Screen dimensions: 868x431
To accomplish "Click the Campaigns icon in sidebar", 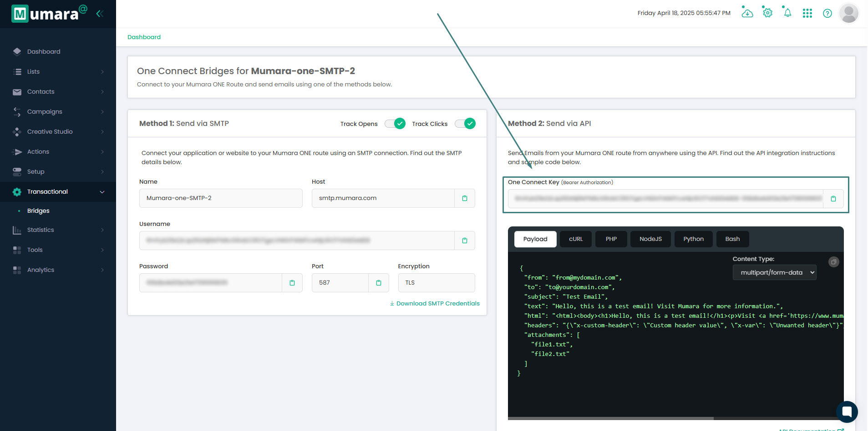I will coord(17,112).
